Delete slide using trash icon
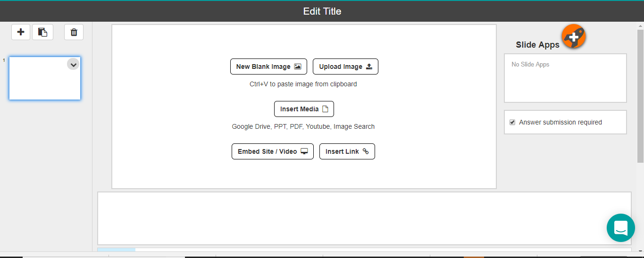The height and width of the screenshot is (258, 644). [74, 32]
